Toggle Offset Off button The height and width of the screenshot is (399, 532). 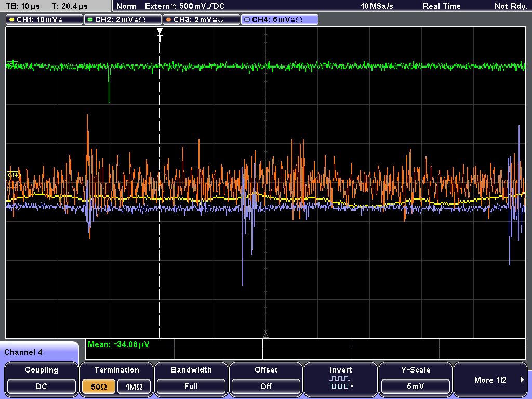[266, 387]
